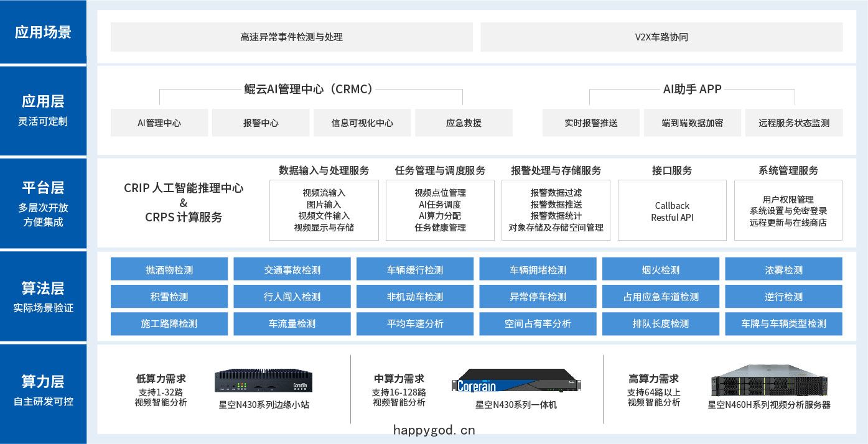Select 交通事故检测 algorithm
The width and height of the screenshot is (868, 444).
pyautogui.click(x=292, y=270)
